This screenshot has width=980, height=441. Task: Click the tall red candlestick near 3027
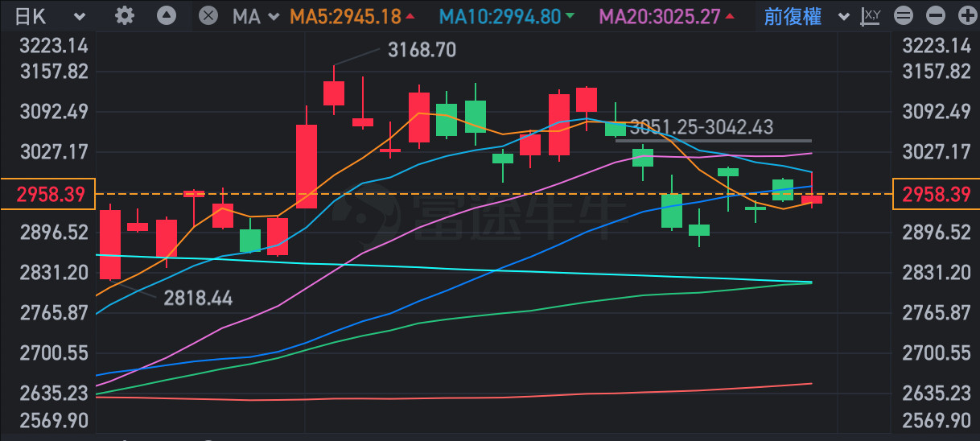(x=306, y=167)
